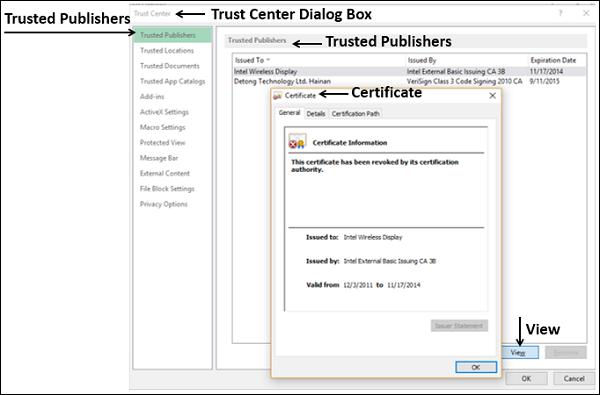Open the Certification Path tab
600x395 pixels.
pos(355,114)
